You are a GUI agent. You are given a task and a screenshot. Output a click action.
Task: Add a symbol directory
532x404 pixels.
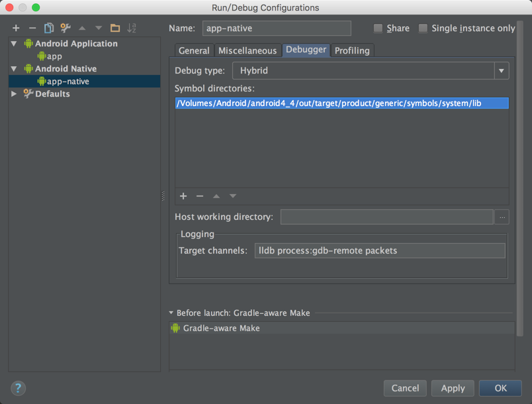coord(183,196)
